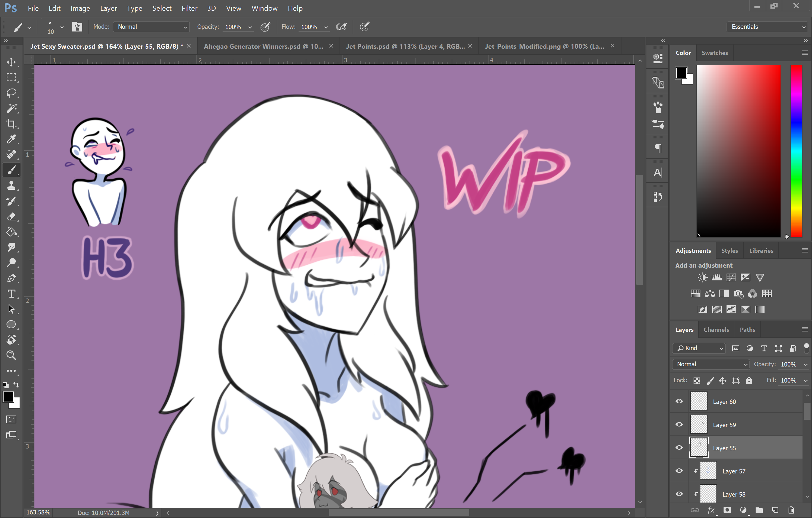Select the Hand tool
Image resolution: width=812 pixels, height=518 pixels.
pyautogui.click(x=12, y=340)
